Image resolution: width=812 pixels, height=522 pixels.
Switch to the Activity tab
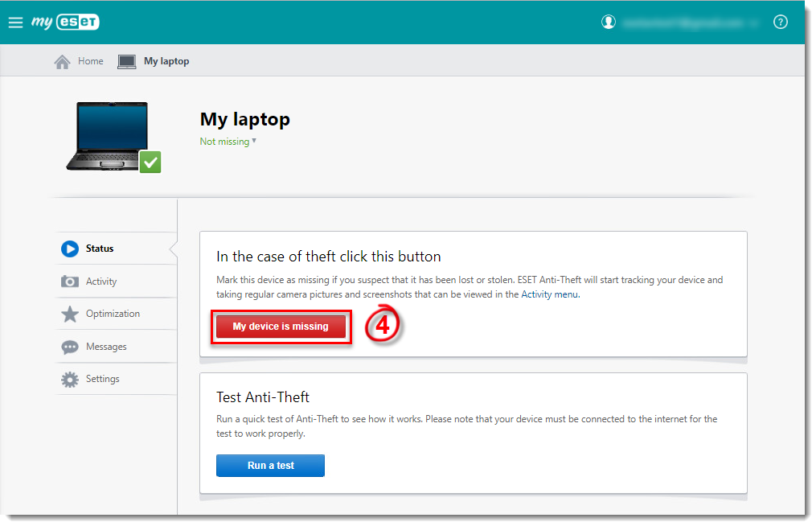(117, 282)
